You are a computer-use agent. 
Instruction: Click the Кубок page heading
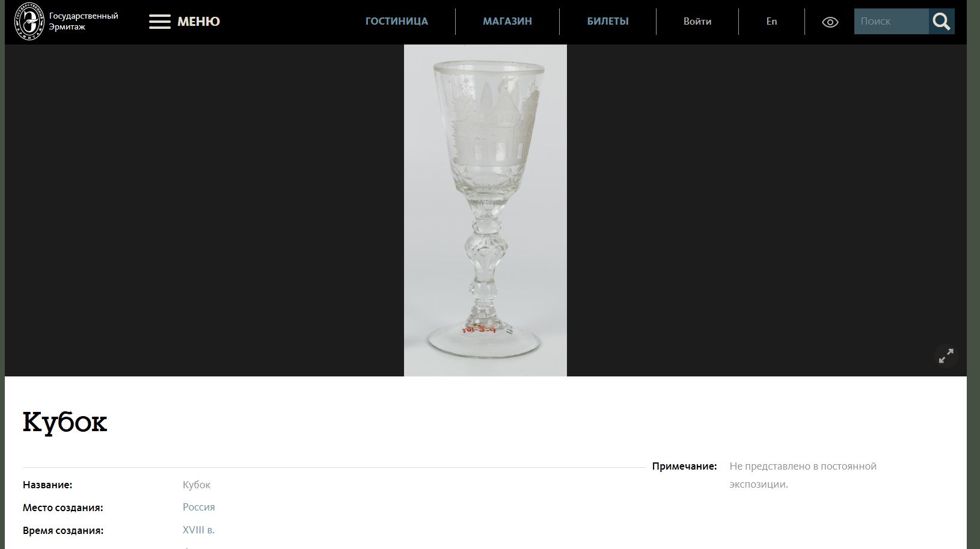[x=65, y=422]
